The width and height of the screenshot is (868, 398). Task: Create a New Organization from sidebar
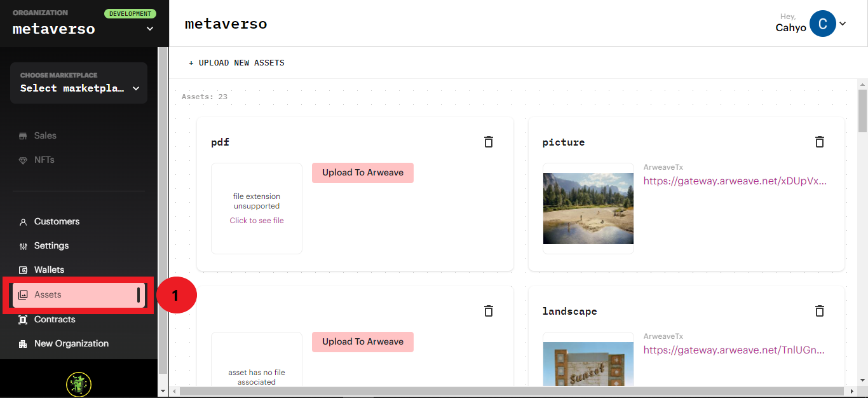(71, 343)
